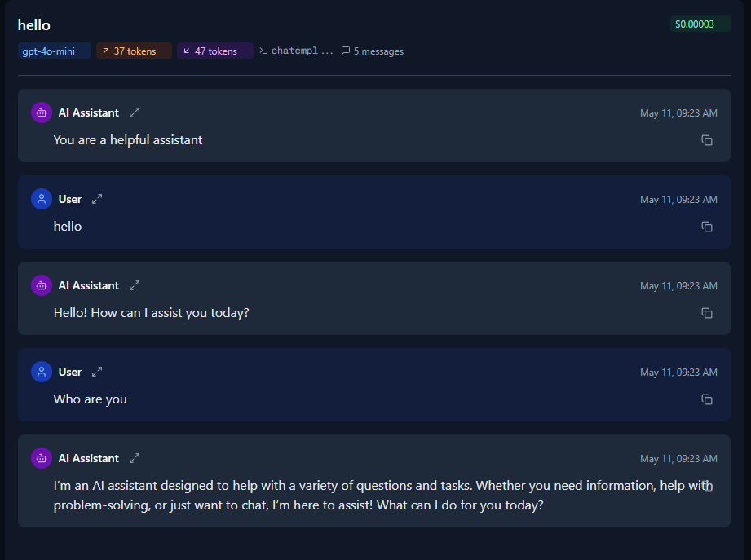Expand the 'Who are you' User message
This screenshot has width=751, height=560.
pos(97,372)
